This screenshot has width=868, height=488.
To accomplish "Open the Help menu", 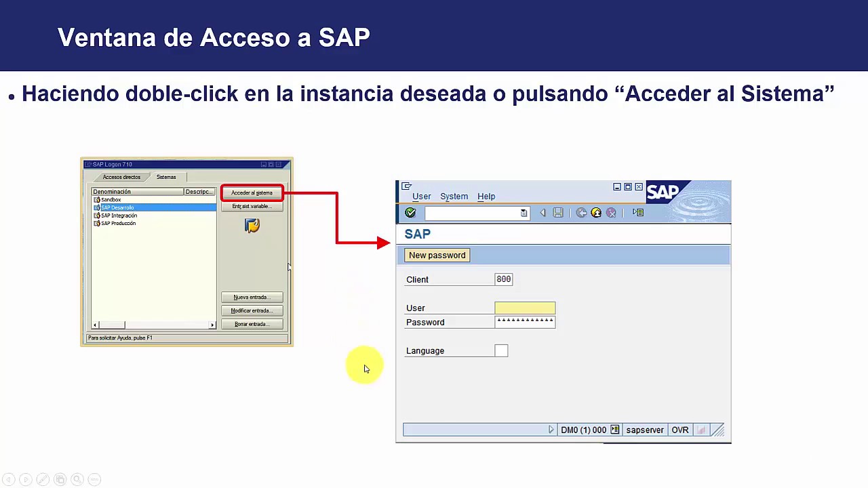I will [486, 197].
